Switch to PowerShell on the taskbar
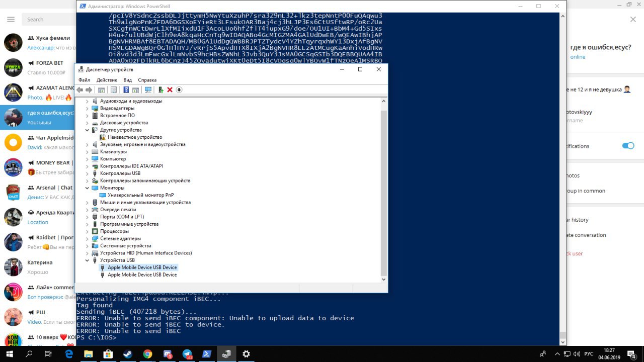 click(207, 354)
